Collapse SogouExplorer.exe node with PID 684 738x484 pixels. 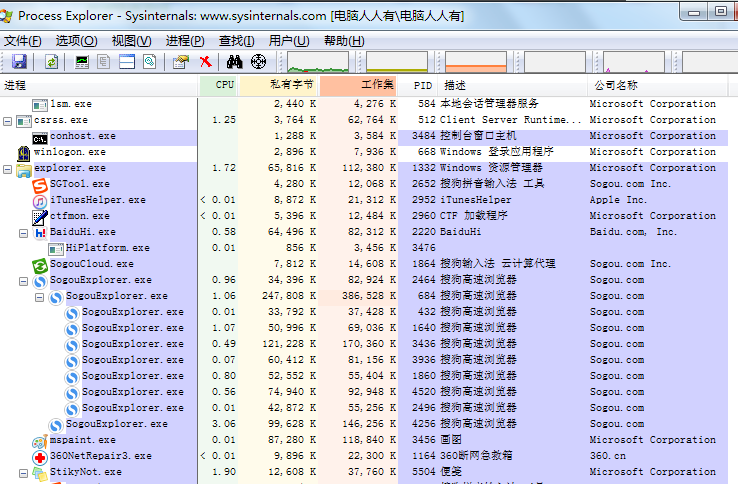click(39, 297)
